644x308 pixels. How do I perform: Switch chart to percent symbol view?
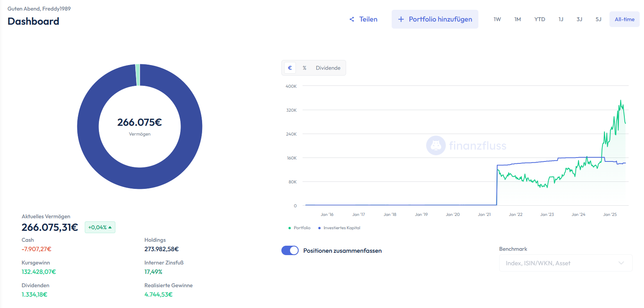(305, 68)
